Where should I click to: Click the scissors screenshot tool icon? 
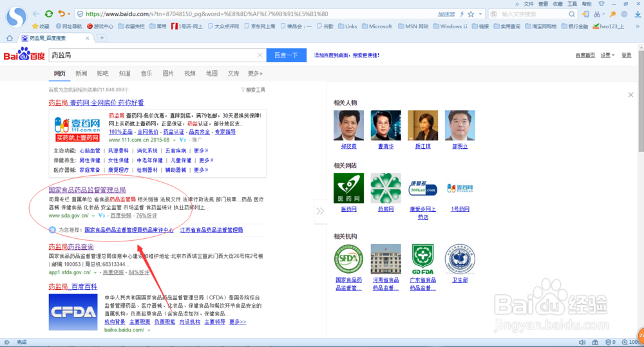pyautogui.click(x=597, y=14)
